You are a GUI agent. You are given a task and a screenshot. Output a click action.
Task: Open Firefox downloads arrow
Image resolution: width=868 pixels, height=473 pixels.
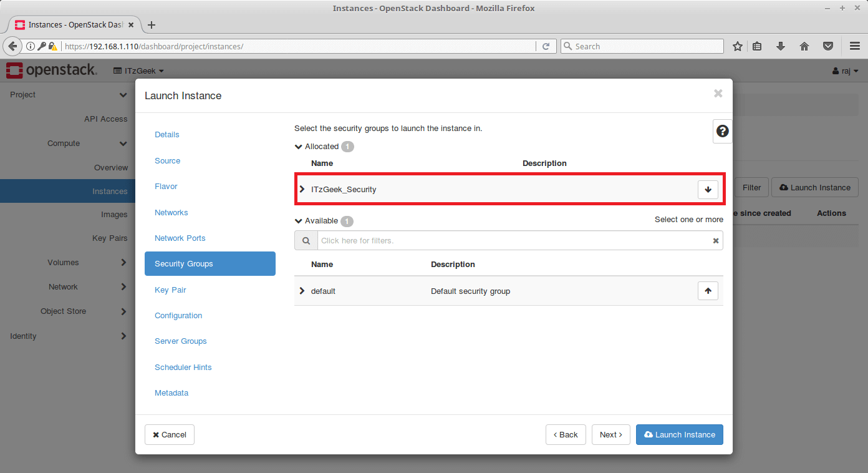coord(780,46)
